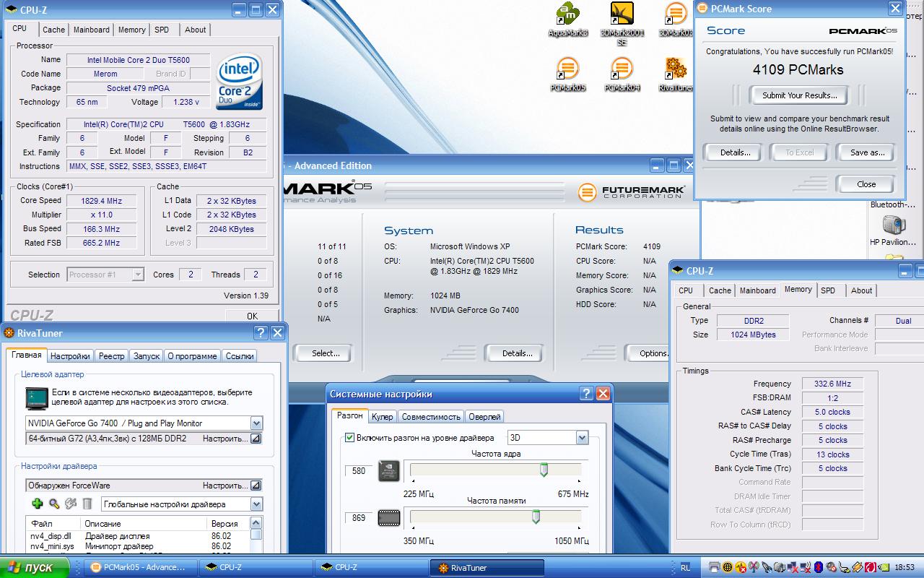Click OK button in left CPU-Z window
Image resolution: width=924 pixels, height=578 pixels.
point(252,316)
